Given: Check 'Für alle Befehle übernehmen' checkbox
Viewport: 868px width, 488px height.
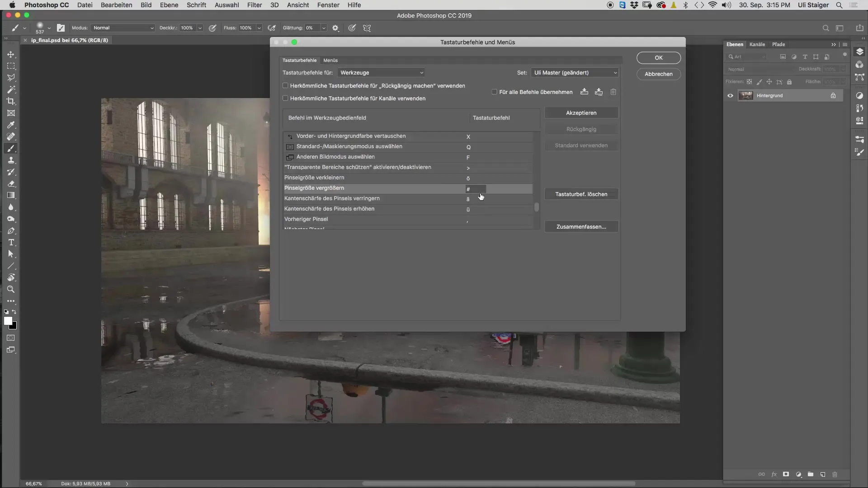Looking at the screenshot, I should [x=494, y=92].
